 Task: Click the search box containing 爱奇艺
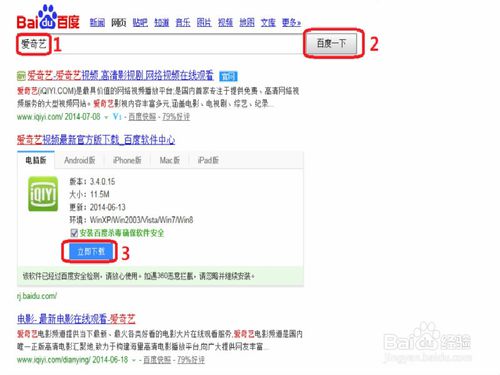[x=160, y=44]
